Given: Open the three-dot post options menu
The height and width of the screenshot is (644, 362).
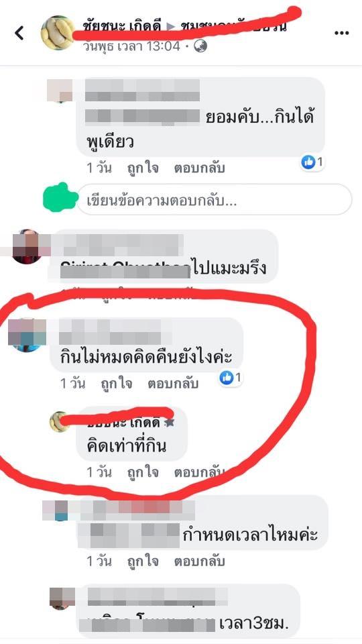Looking at the screenshot, I should tap(341, 34).
